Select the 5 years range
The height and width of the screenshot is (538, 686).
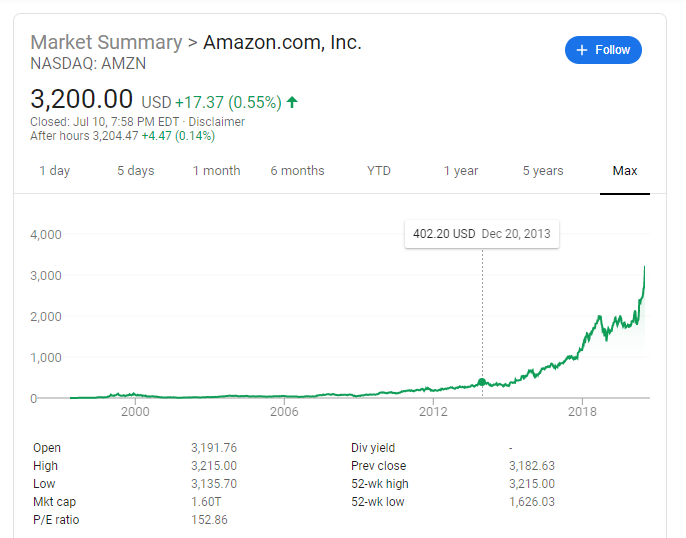543,171
